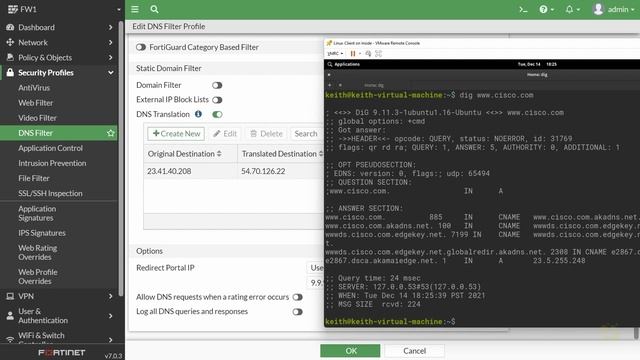
Task: Click the Applications menu in Linux VM
Action: pyautogui.click(x=343, y=64)
